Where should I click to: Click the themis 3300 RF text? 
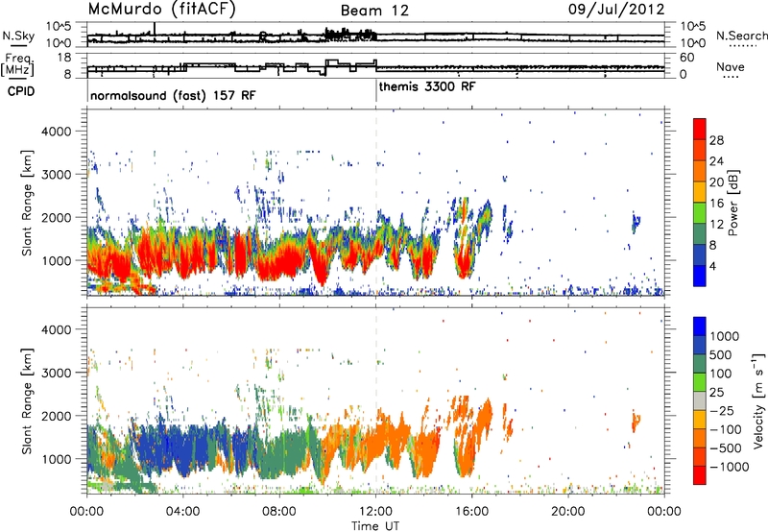(427, 86)
